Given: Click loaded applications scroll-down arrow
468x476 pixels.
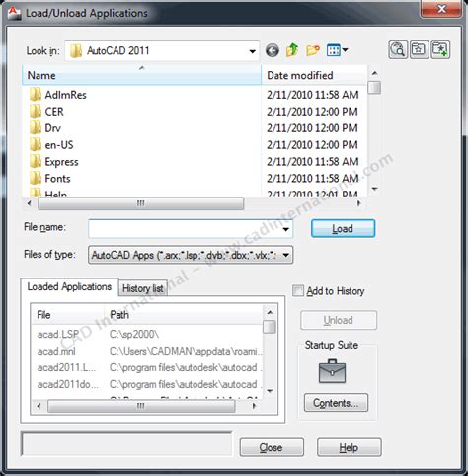Looking at the screenshot, I should click(270, 391).
